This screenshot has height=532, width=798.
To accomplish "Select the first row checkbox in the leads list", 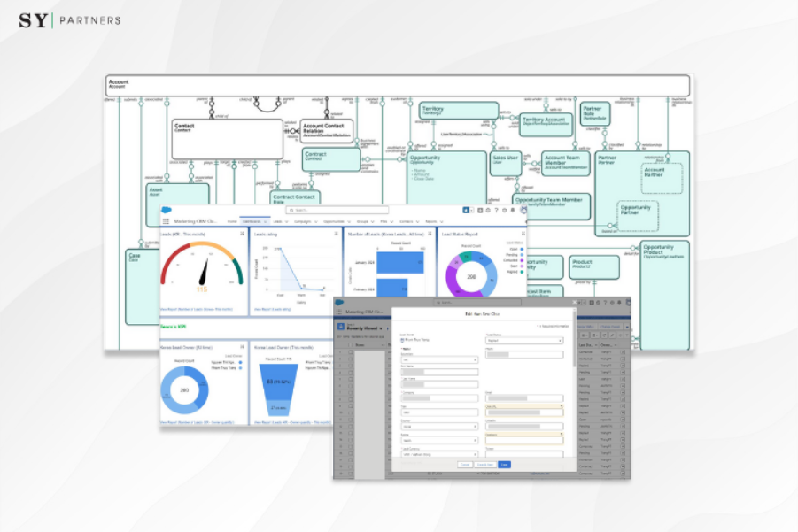I will click(x=350, y=352).
